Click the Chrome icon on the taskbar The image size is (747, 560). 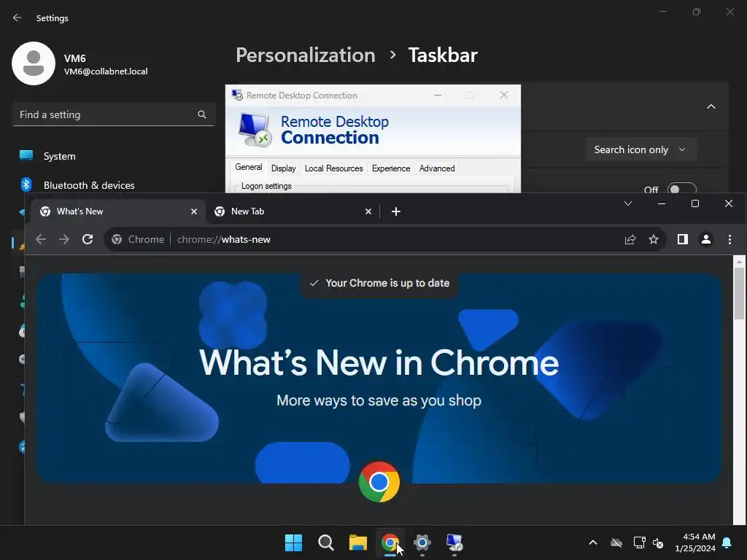click(390, 542)
